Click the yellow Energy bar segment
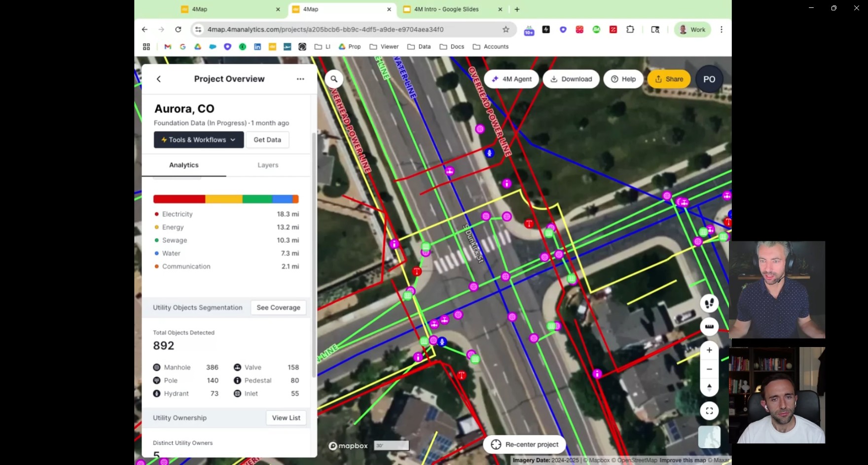868x465 pixels. pos(224,199)
